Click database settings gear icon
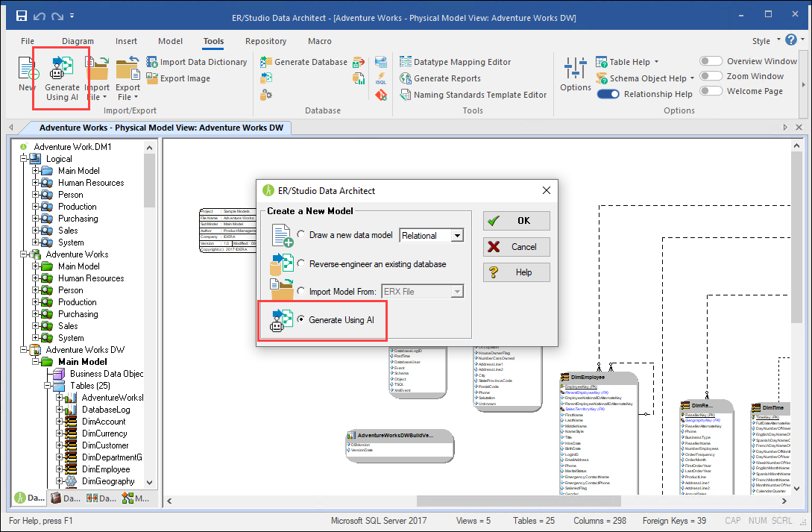 coord(266,95)
